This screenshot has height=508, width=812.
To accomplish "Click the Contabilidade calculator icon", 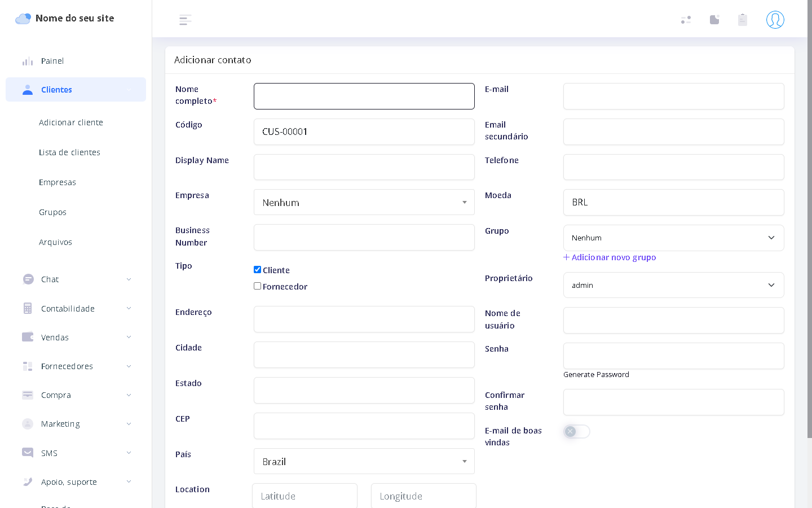I will [x=28, y=308].
